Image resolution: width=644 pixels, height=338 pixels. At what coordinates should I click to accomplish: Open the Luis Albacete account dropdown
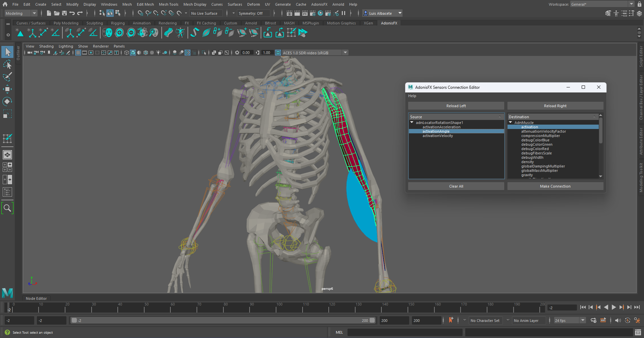(383, 13)
